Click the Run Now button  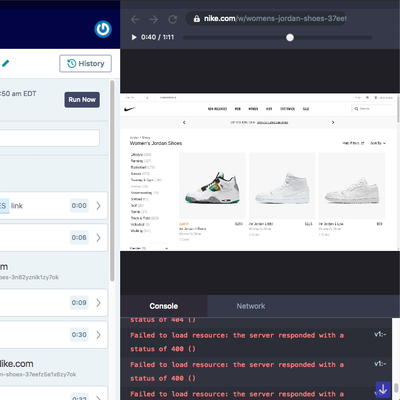pos(82,100)
